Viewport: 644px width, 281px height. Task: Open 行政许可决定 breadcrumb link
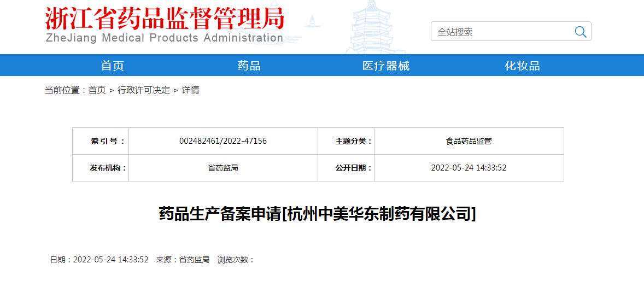coord(143,90)
